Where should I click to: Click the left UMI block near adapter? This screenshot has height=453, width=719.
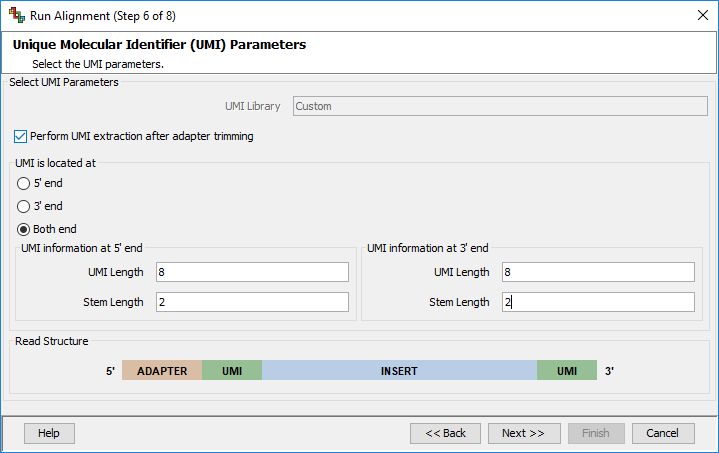coord(232,370)
